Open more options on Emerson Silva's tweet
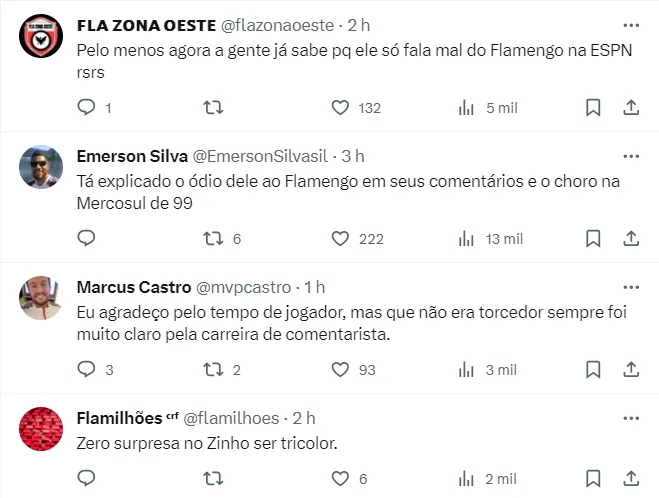Screen dimensions: 659x498 (631, 156)
